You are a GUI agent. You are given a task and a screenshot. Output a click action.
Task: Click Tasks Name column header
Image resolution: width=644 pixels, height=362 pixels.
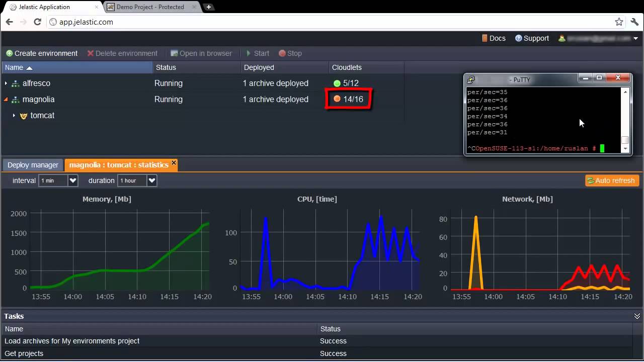point(159,329)
